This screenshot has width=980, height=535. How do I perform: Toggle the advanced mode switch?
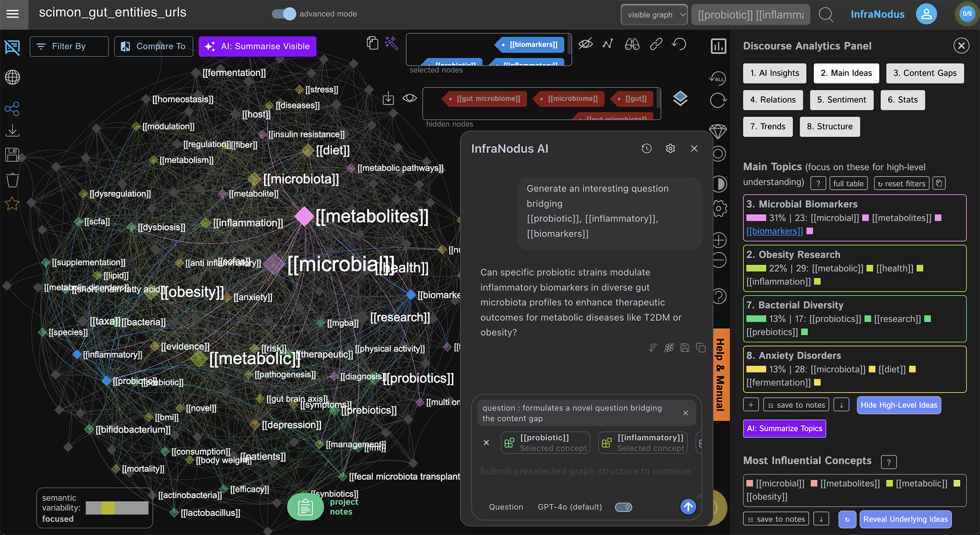(x=284, y=14)
